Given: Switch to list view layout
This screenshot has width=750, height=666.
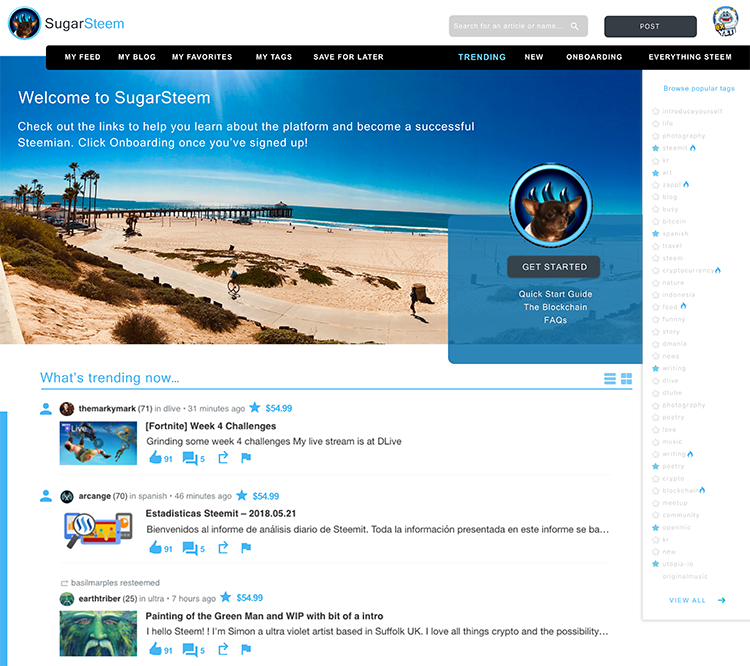Looking at the screenshot, I should pyautogui.click(x=610, y=379).
